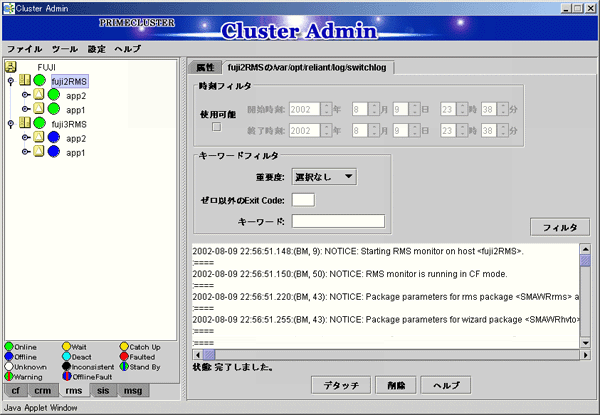Click the green status circle of fuji2RMS
600x415 pixels.
(39, 80)
